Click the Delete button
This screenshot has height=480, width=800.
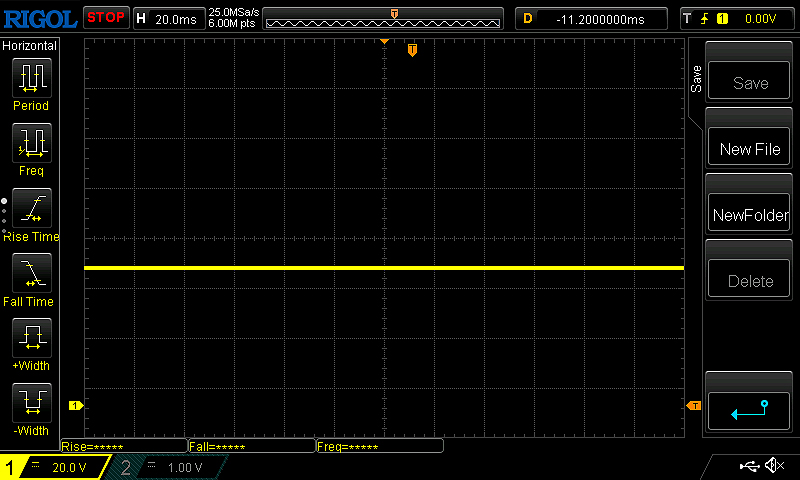[x=749, y=279]
